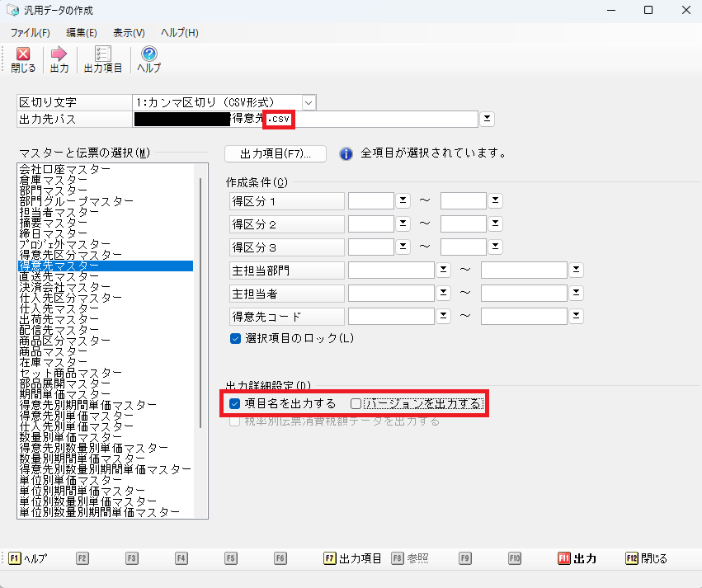
Task: Toggle the バージョンを出力する checkbox
Action: 356,404
